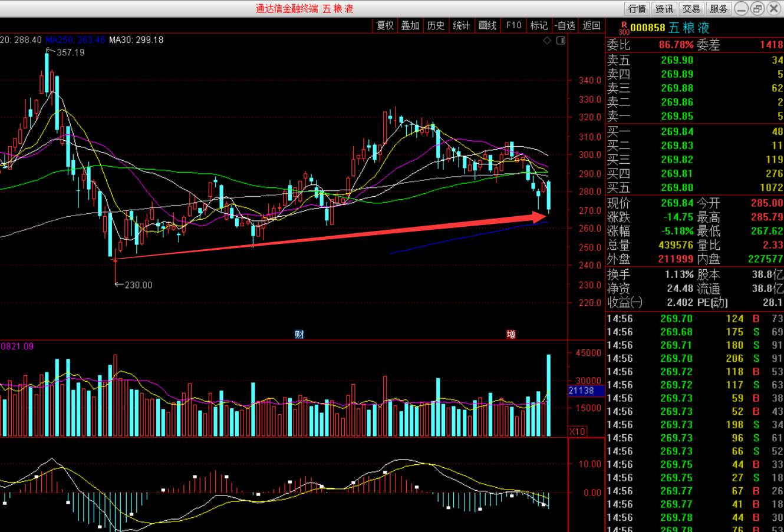Click the 叠加 overlay button
784x532 pixels.
tap(410, 25)
